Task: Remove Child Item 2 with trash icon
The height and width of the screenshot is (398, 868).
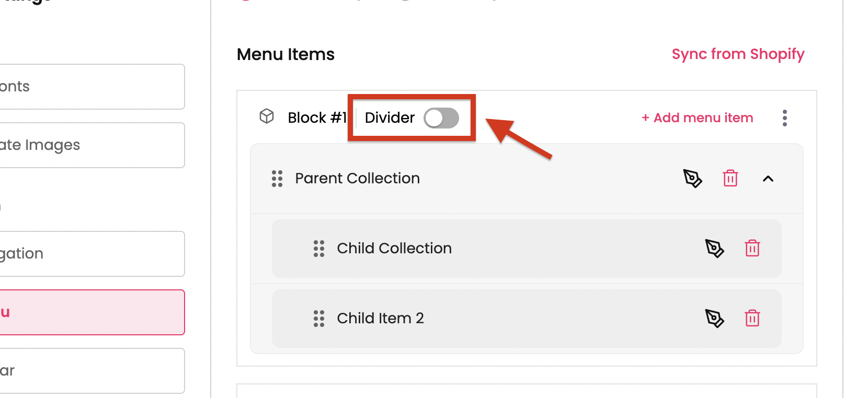Action: [752, 318]
